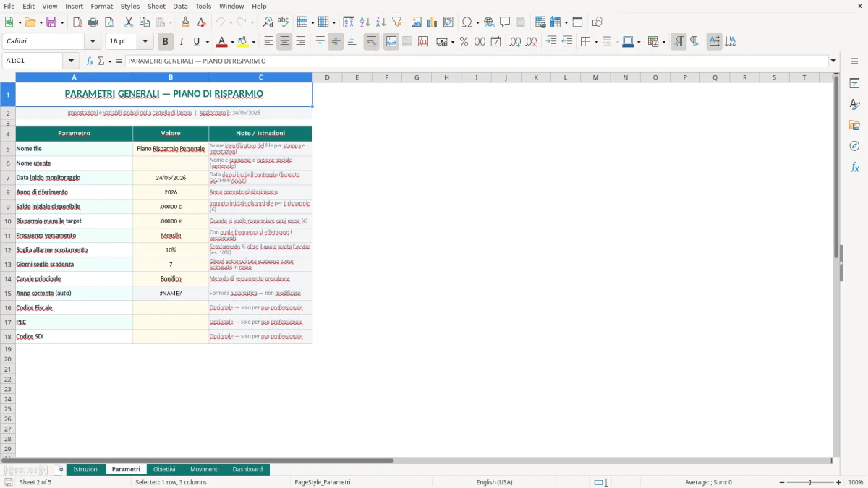868x488 pixels.
Task: Toggle Align Right
Action: [300, 42]
